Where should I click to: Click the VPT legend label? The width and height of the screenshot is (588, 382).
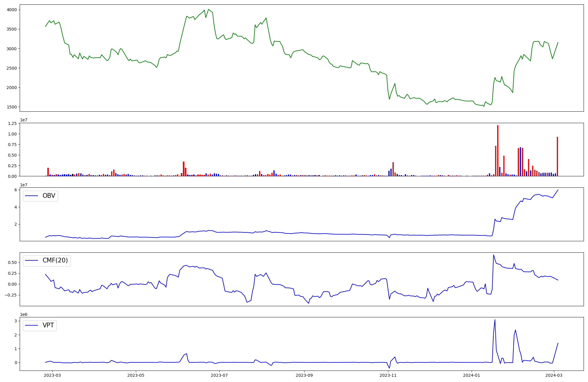point(48,325)
